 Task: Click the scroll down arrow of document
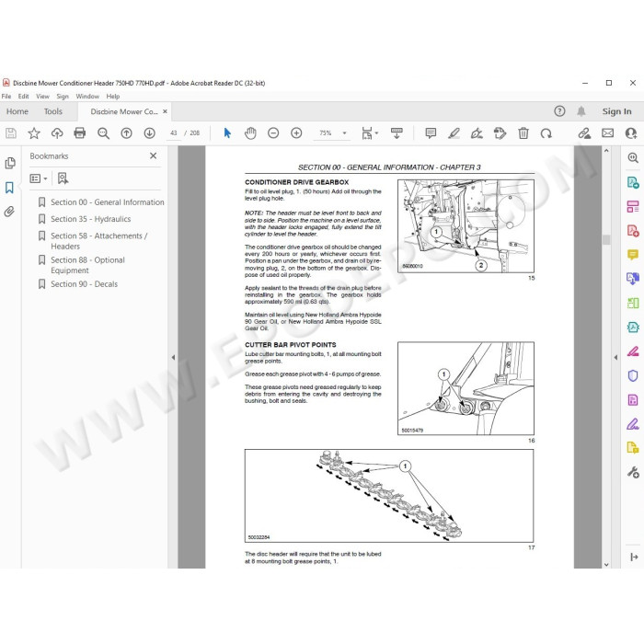pos(606,564)
